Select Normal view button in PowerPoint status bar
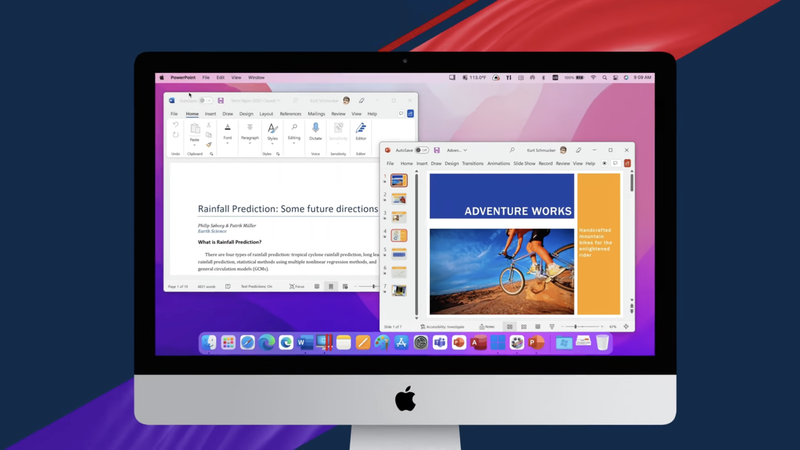Image resolution: width=800 pixels, height=450 pixels. pos(509,327)
